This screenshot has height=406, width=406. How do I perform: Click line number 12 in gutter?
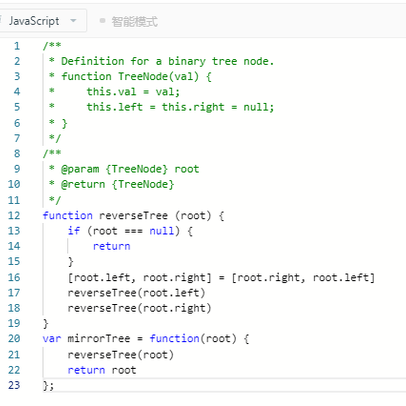click(14, 215)
